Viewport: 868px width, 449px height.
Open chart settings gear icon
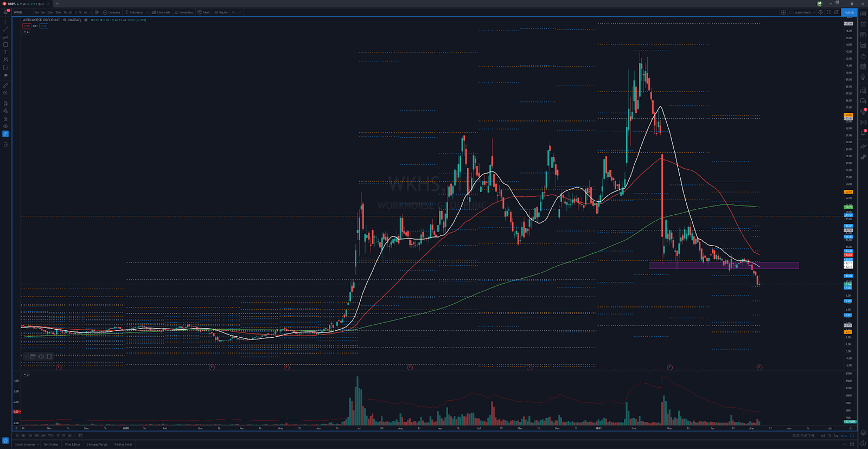click(x=820, y=12)
